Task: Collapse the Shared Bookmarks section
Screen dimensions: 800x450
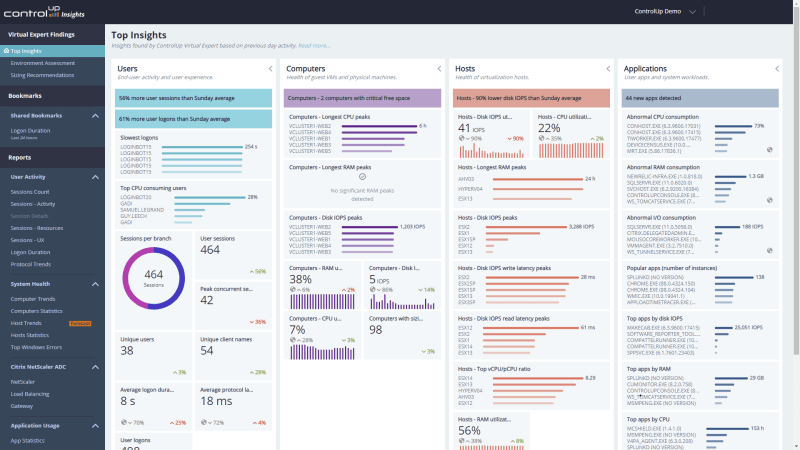Action: pyautogui.click(x=95, y=116)
